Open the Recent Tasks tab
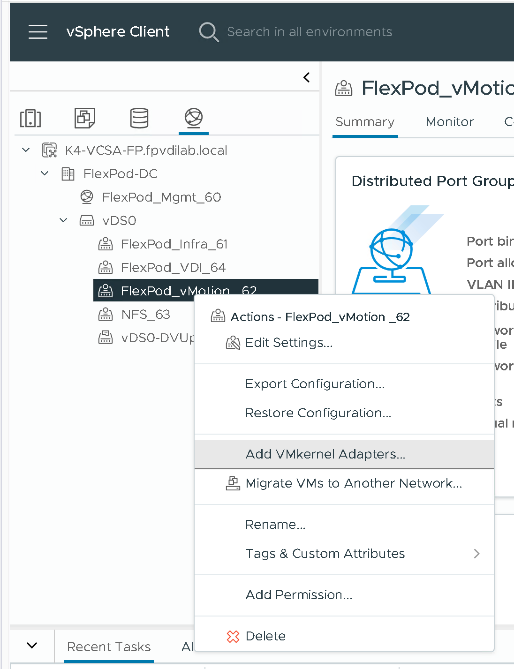This screenshot has width=514, height=669. click(x=109, y=647)
